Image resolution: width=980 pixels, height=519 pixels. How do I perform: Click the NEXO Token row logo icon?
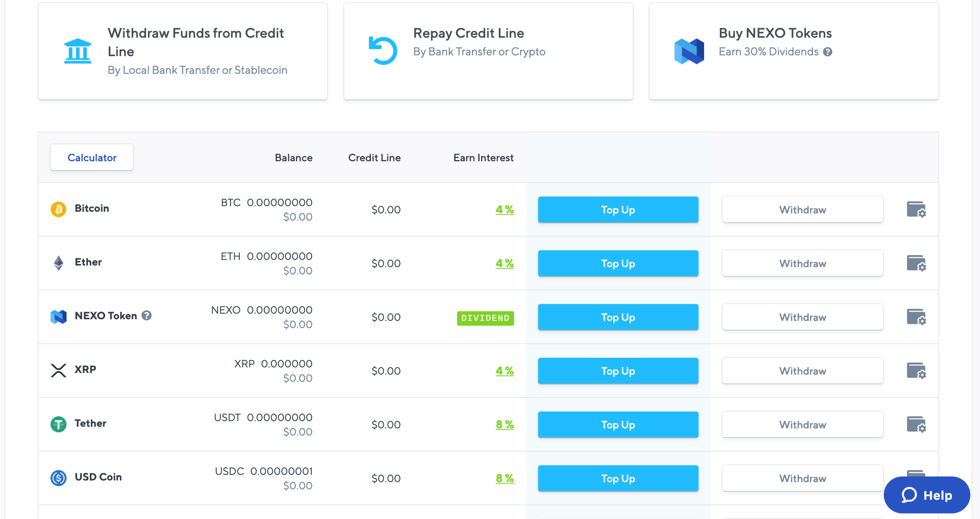pyautogui.click(x=59, y=316)
